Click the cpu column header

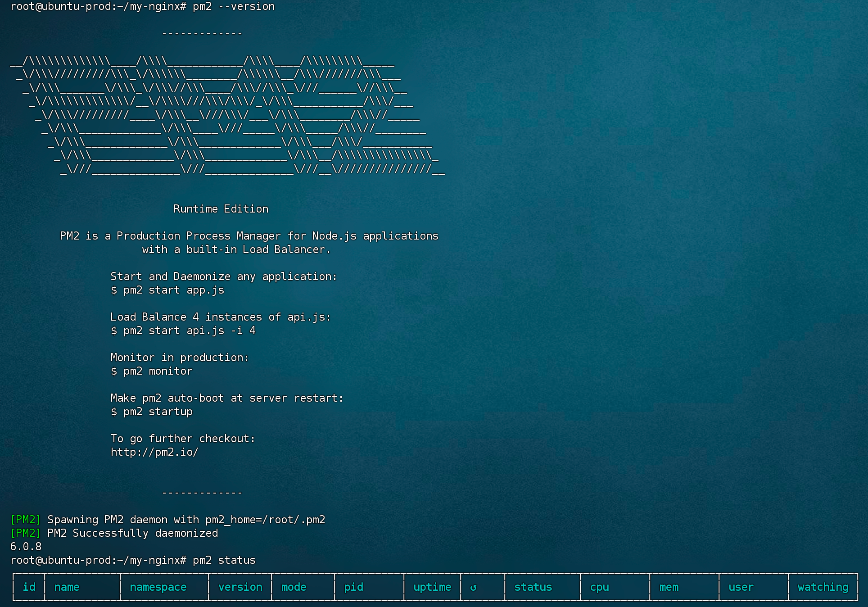(599, 587)
